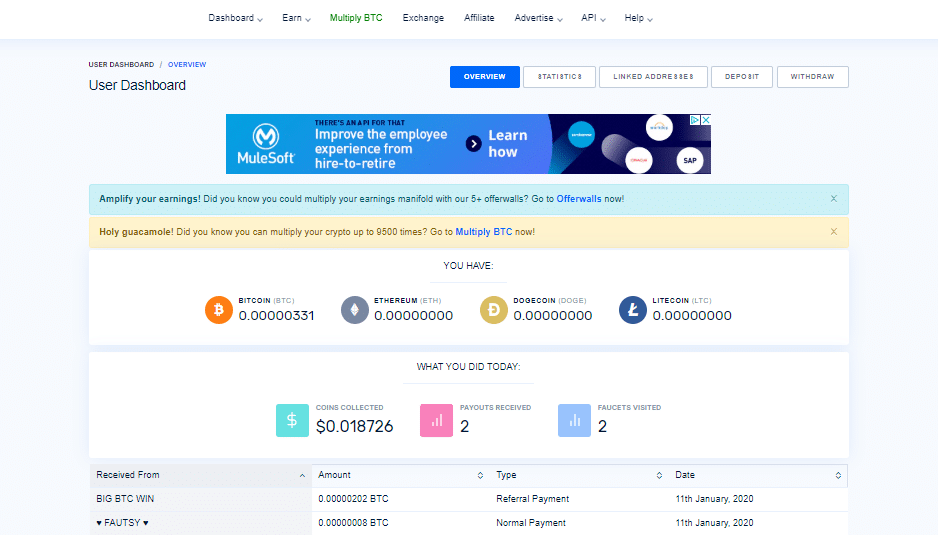Click the Learn how arrow in ad
This screenshot has width=938, height=535.
tap(474, 144)
